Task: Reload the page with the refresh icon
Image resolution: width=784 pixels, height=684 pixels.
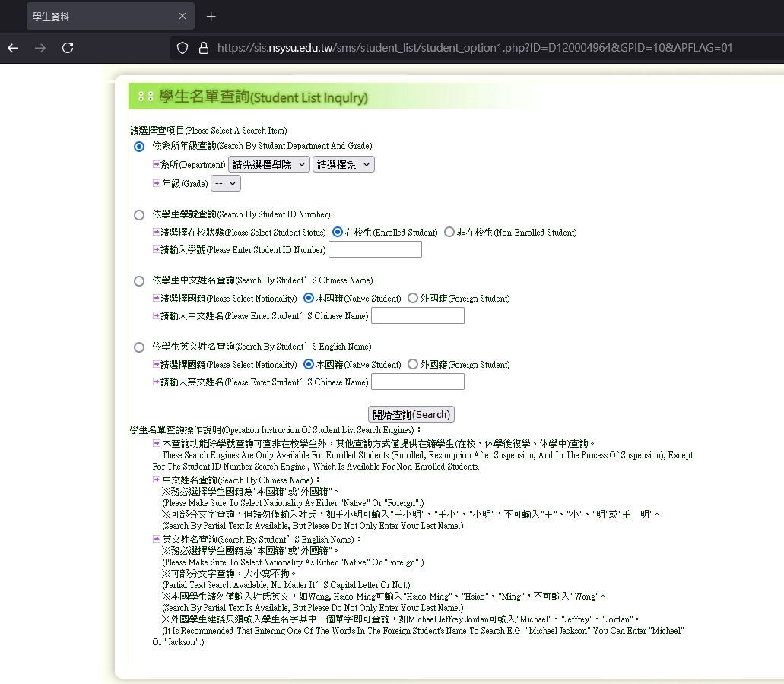Action: (68, 48)
